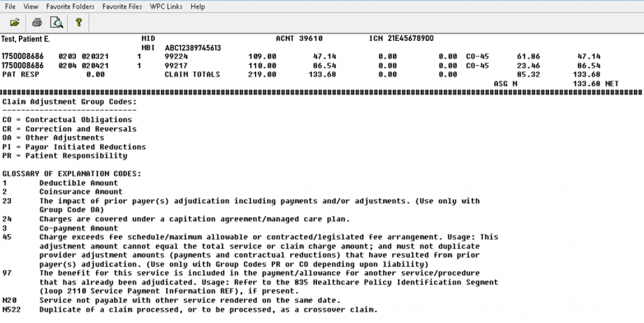Click the patient name Test, Patient E.
Viewport: 644px width, 323px height.
click(x=25, y=39)
